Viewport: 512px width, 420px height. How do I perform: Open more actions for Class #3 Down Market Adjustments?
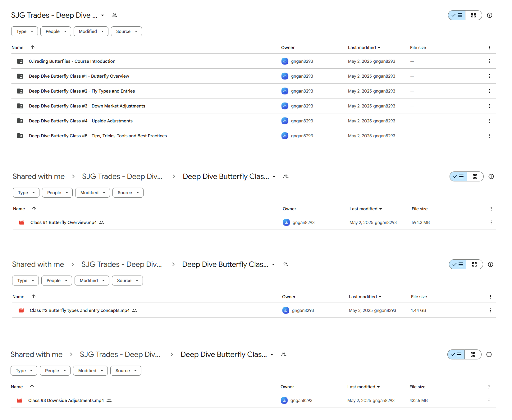[490, 106]
